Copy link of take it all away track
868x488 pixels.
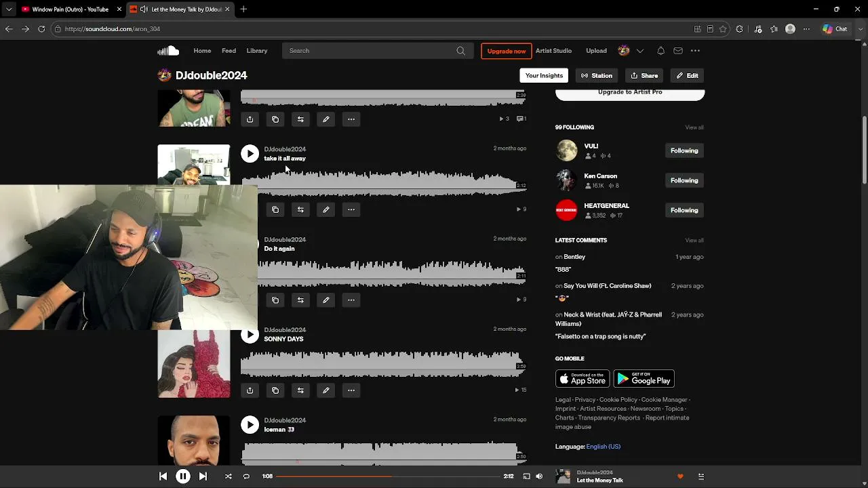275,209
